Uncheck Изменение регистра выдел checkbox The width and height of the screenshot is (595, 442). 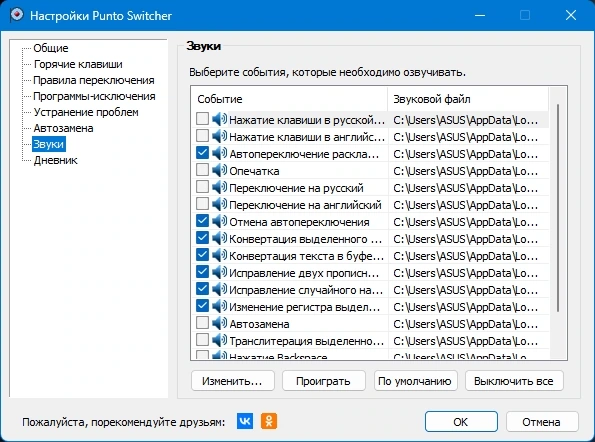click(x=202, y=305)
